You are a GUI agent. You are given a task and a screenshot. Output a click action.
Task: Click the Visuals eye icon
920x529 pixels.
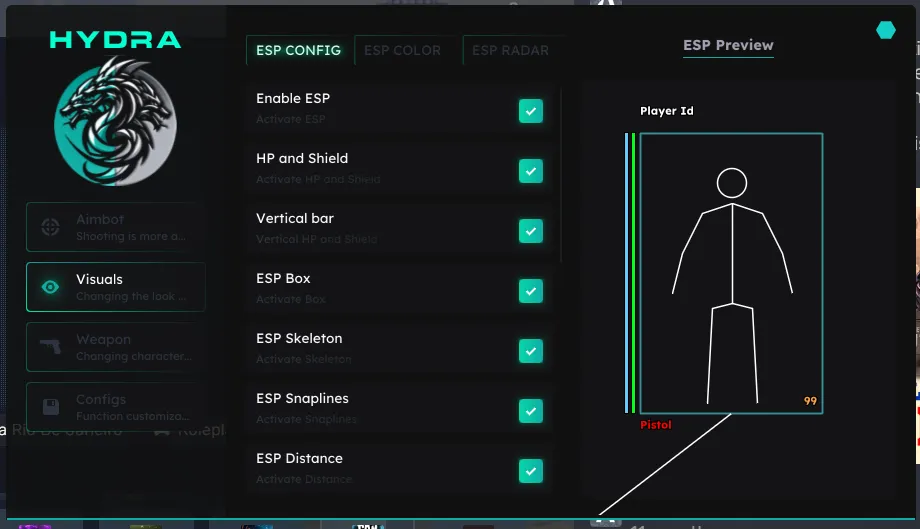[50, 287]
